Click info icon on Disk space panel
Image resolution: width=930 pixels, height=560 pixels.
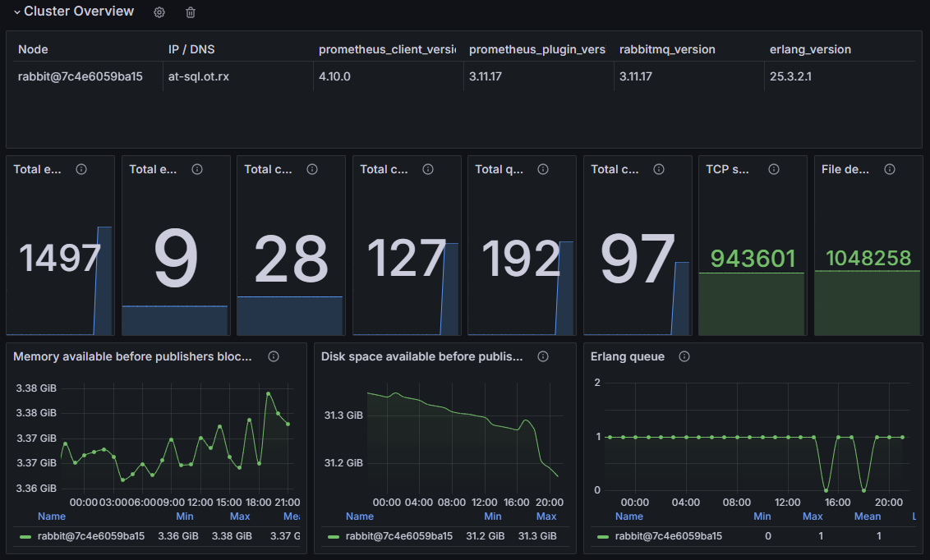pos(542,356)
